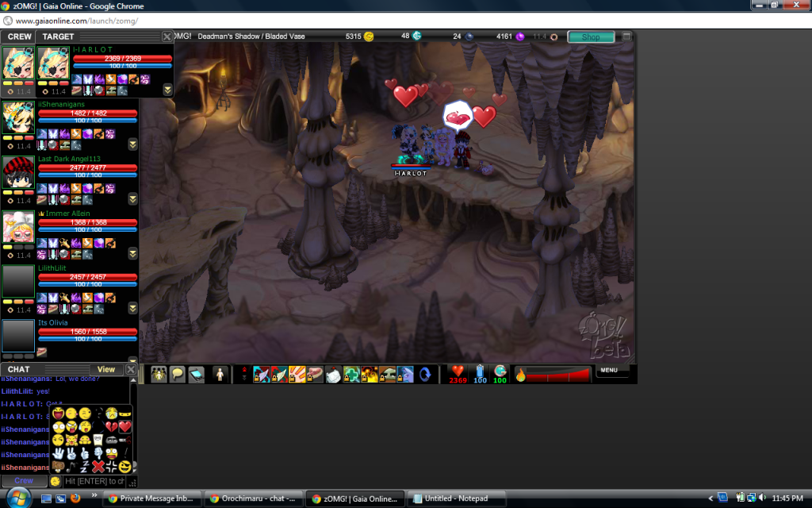Click the chat message input field
The image size is (812, 508).
tap(94, 481)
